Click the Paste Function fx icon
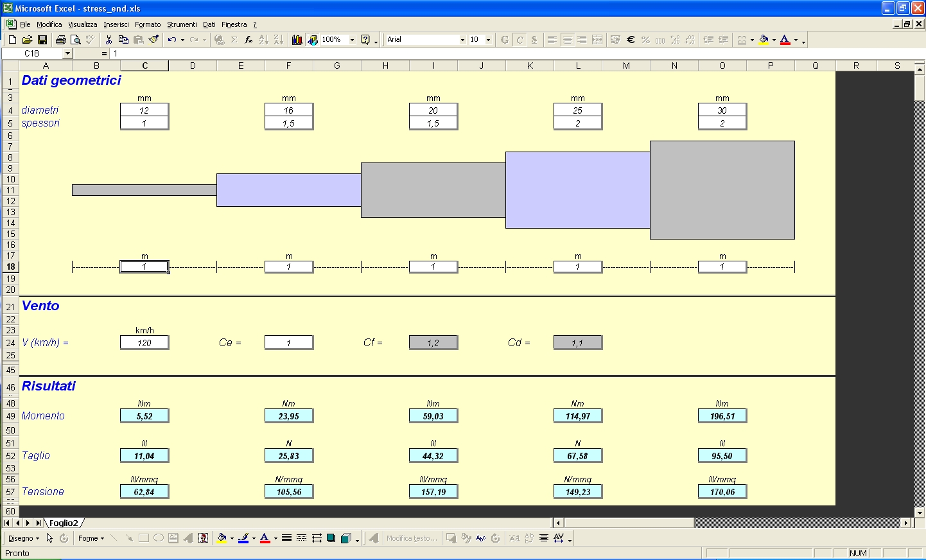The width and height of the screenshot is (926, 560). pyautogui.click(x=249, y=40)
